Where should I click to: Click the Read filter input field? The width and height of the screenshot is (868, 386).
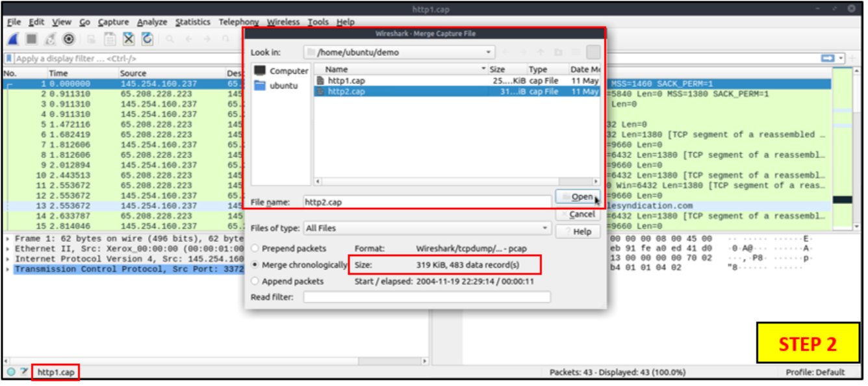(x=427, y=297)
